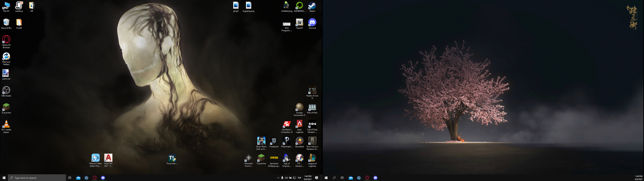
Task: Open Opera GX on right monitor taskbar
Action: coord(367,178)
